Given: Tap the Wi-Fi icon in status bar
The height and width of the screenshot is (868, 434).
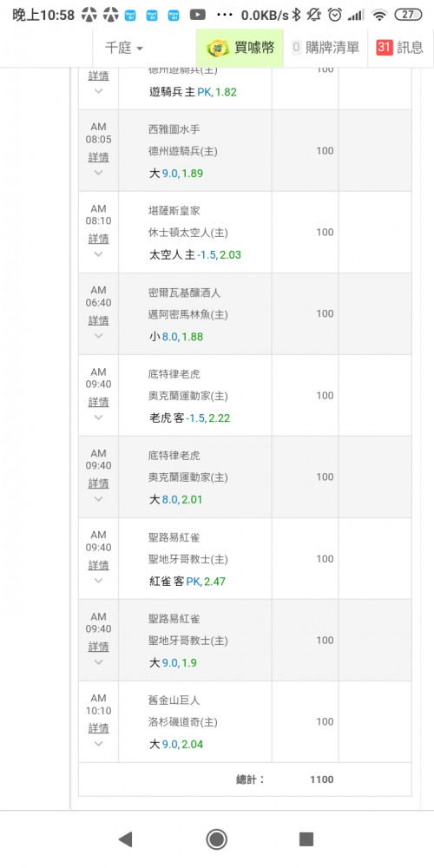Looking at the screenshot, I should 379,15.
